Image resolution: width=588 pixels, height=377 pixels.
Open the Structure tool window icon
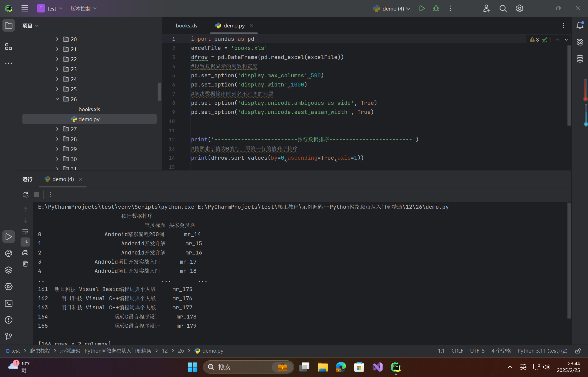click(9, 47)
